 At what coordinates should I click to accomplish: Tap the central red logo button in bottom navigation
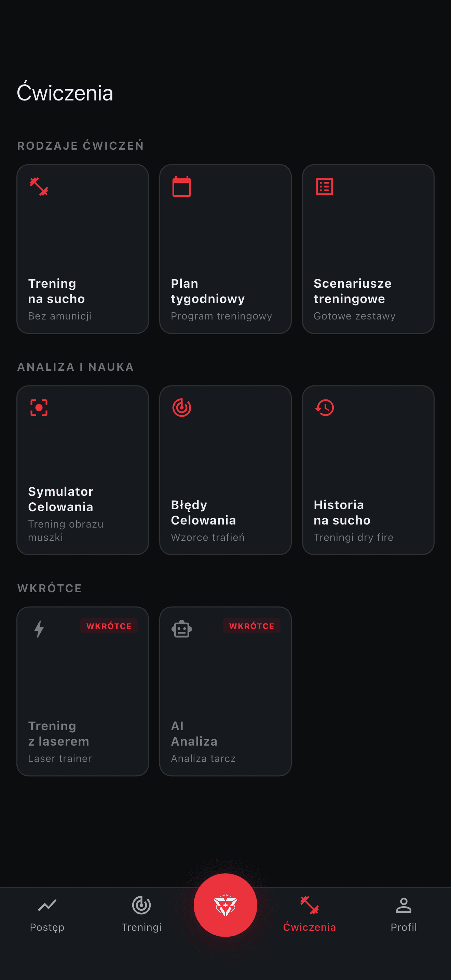click(225, 906)
